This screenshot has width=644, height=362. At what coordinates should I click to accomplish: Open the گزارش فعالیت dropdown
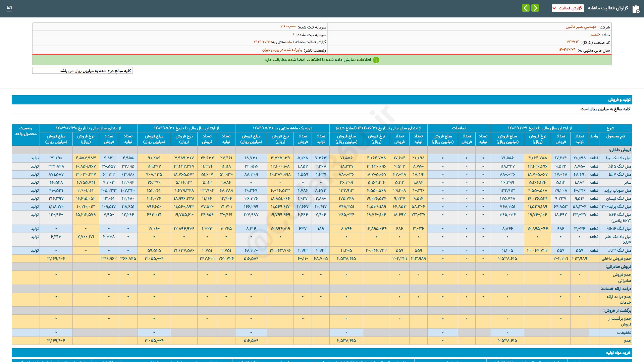(568, 8)
